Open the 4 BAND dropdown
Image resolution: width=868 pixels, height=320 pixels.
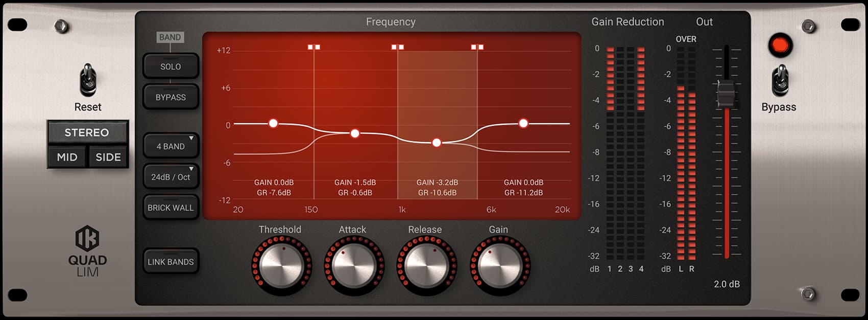click(x=171, y=146)
